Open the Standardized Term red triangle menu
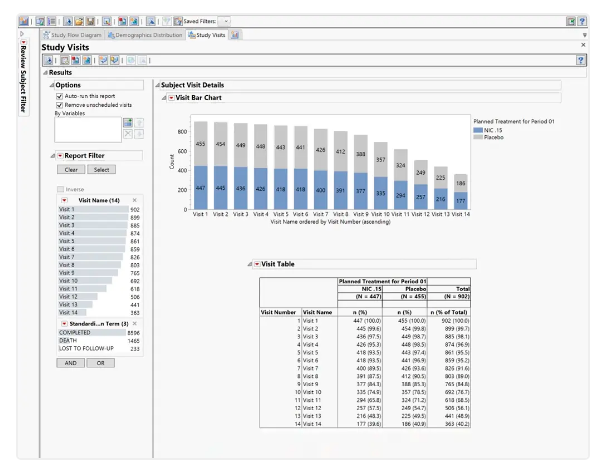This screenshot has width=600, height=465. [64, 324]
